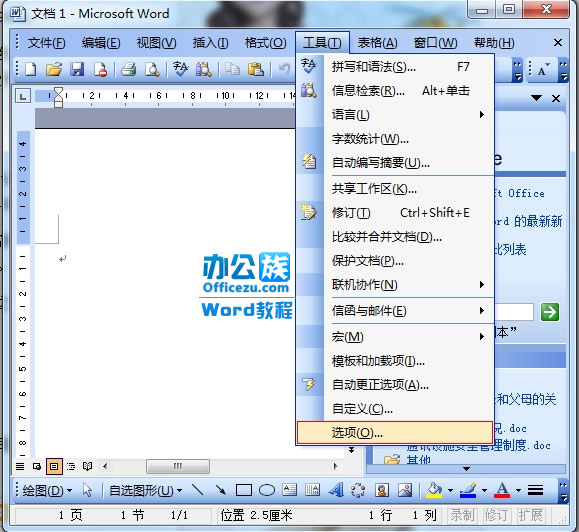
Task: Open Font Color dropdown arrow
Action: [518, 490]
